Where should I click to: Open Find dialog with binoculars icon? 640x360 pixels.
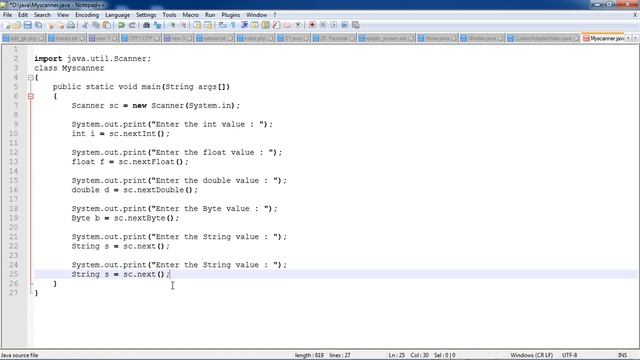[x=147, y=25]
